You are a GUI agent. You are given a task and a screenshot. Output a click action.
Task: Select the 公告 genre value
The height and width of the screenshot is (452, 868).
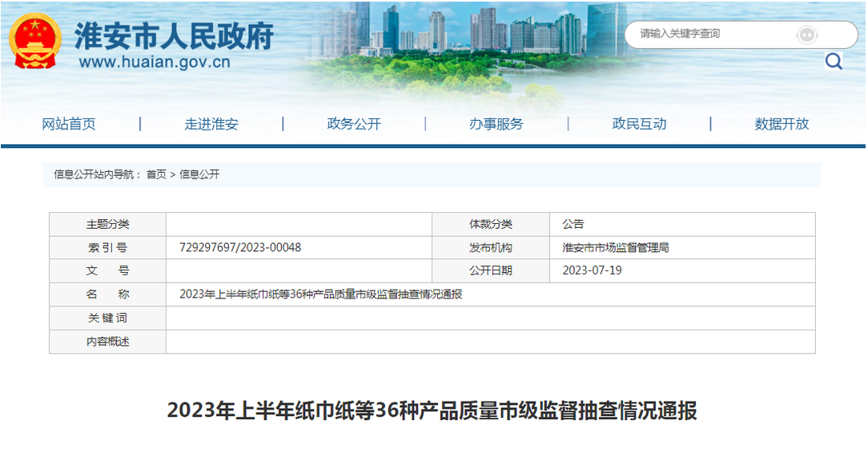573,224
